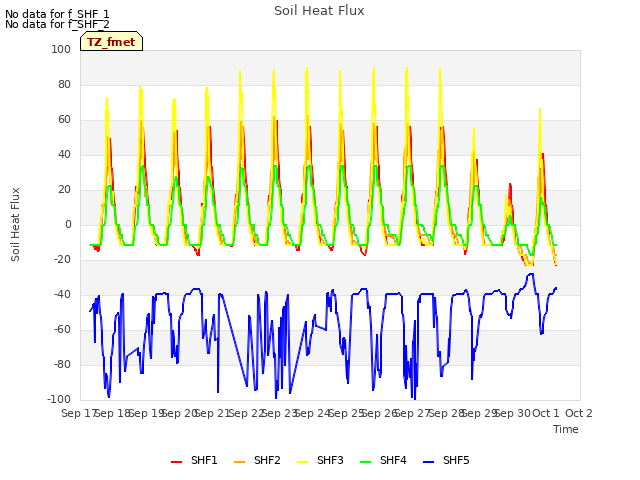This screenshot has width=640, height=480.
Task: Click the Soil Heat Flux chart title
Action: 319,11
